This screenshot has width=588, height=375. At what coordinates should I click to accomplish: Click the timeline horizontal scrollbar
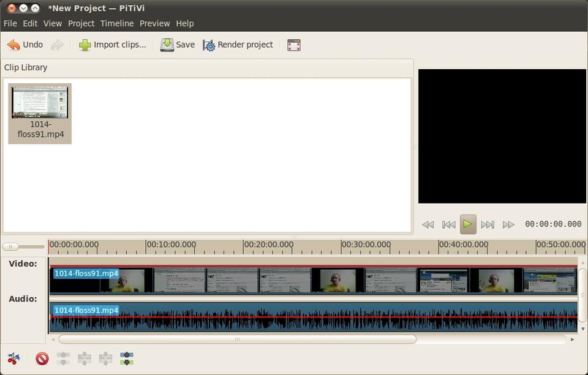click(237, 339)
